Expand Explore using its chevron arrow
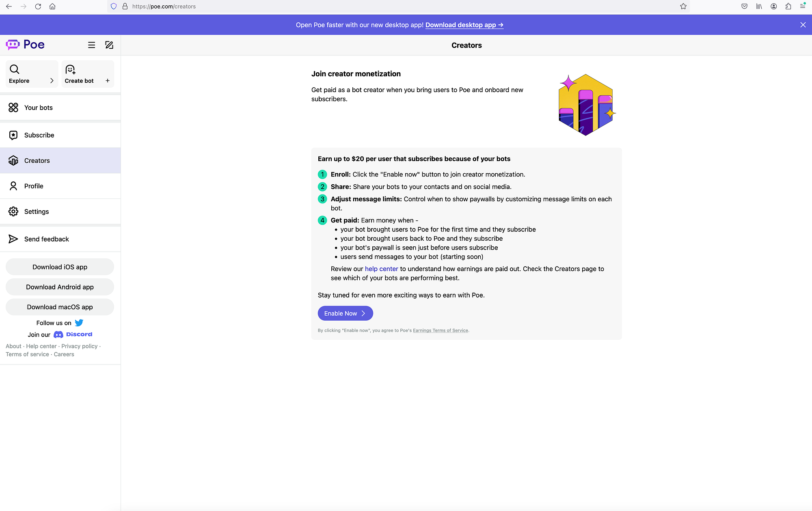The height and width of the screenshot is (511, 812). 52,81
